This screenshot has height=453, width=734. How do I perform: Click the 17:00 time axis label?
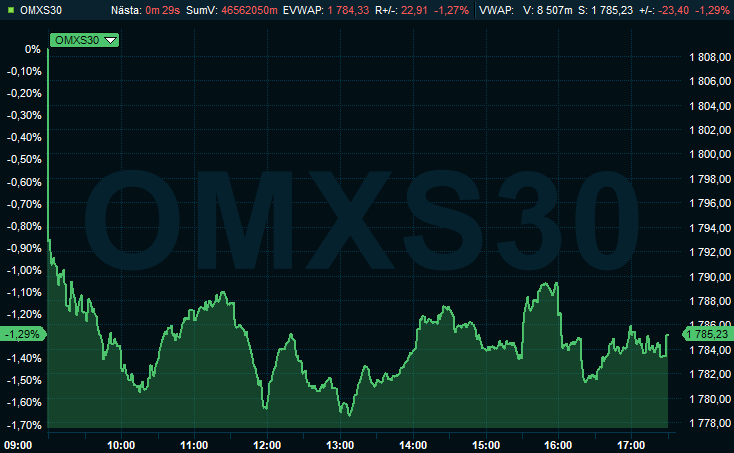point(631,445)
